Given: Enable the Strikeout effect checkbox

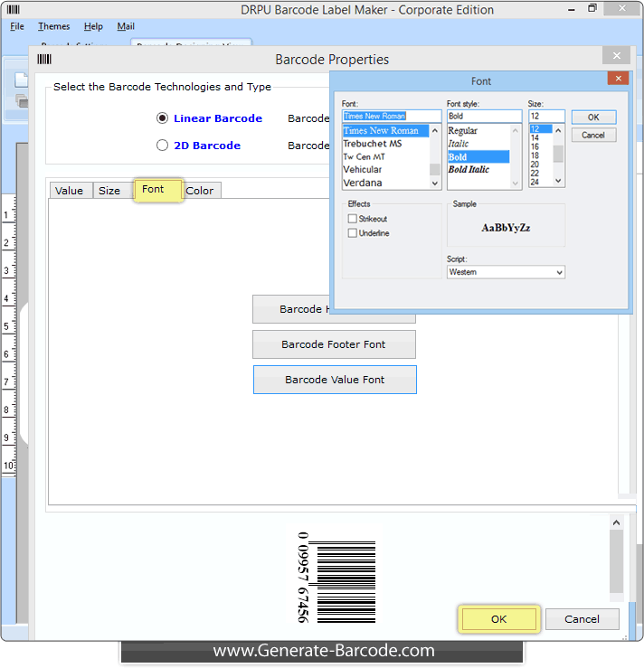Looking at the screenshot, I should click(353, 219).
